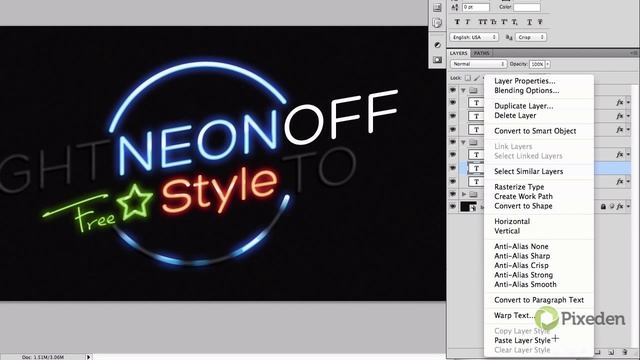Choose Layer Properties from context menu
640x360 pixels.
coord(524,81)
